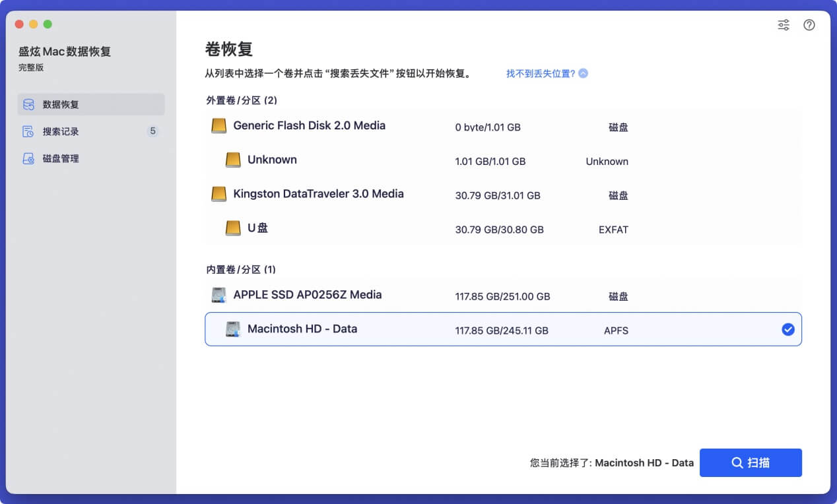Screen dimensions: 837x504
Task: Click the folder icon beside Generic Flash Disk
Action: click(x=218, y=125)
